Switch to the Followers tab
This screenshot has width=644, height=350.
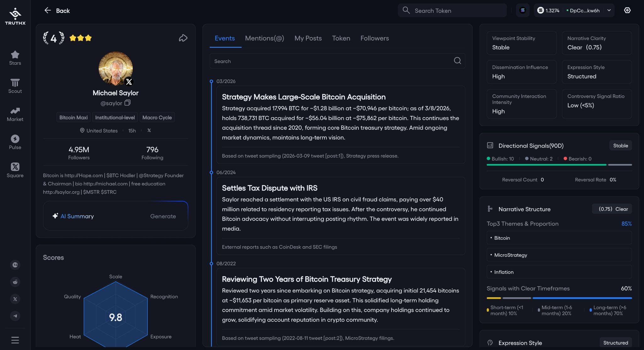point(374,38)
